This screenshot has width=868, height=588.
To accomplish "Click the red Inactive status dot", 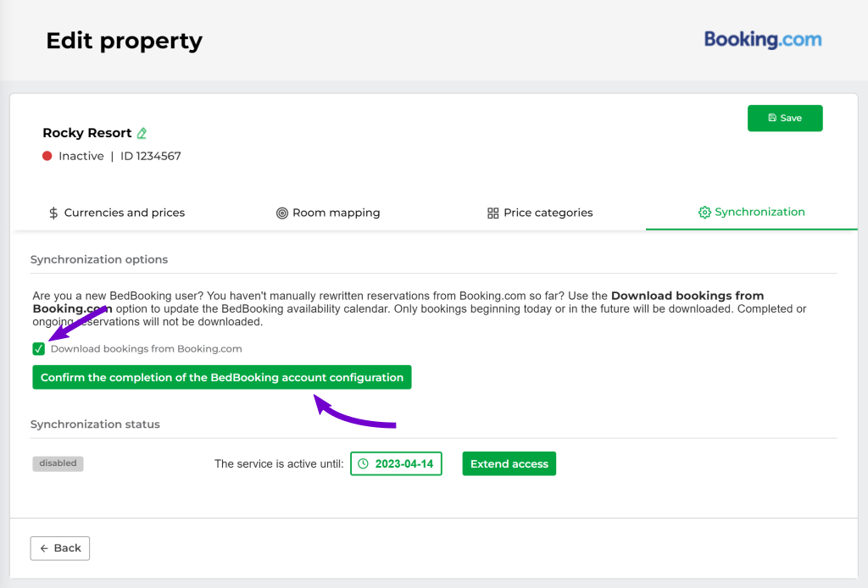I will click(47, 156).
